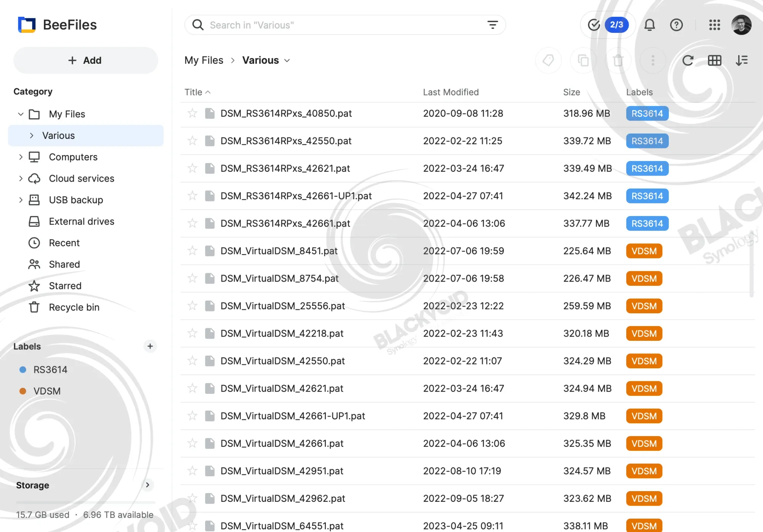Open Shared files category
The image size is (763, 532).
click(64, 264)
